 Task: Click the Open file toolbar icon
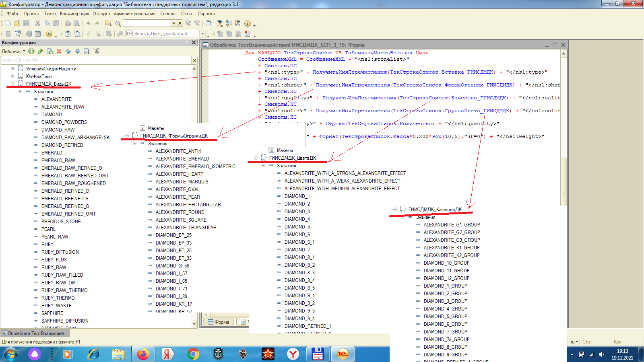pyautogui.click(x=17, y=23)
